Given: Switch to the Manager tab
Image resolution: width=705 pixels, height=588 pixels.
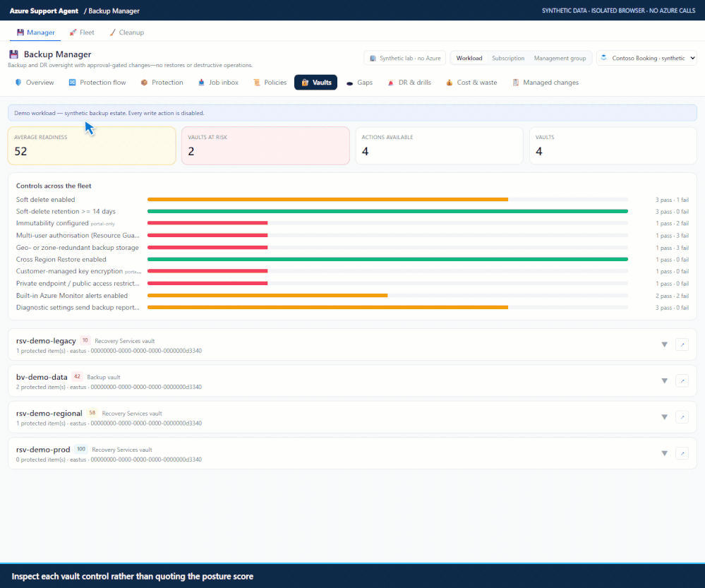Looking at the screenshot, I should tap(35, 32).
